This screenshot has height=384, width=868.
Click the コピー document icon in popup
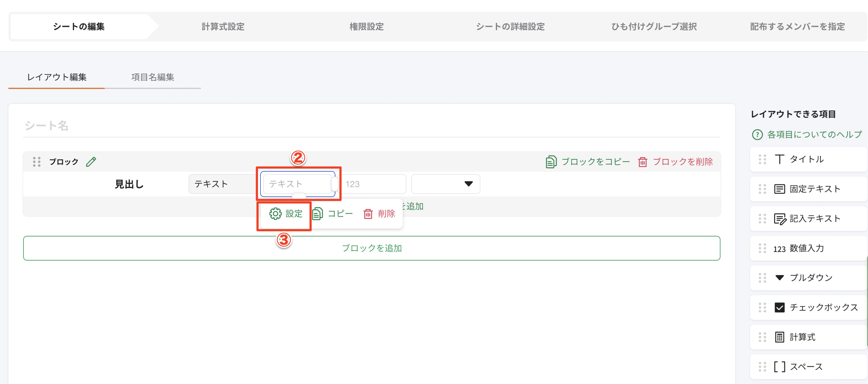[x=317, y=214]
